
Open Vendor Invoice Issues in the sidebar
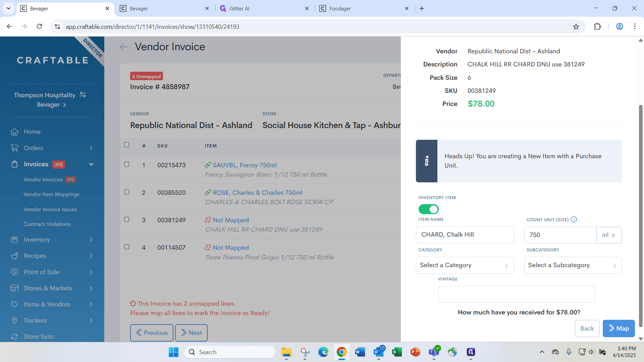point(50,209)
